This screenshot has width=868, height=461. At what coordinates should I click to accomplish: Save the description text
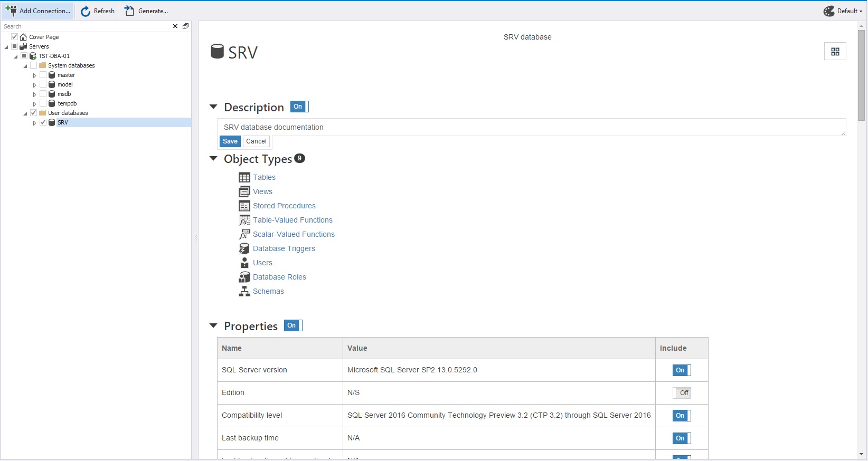(230, 141)
